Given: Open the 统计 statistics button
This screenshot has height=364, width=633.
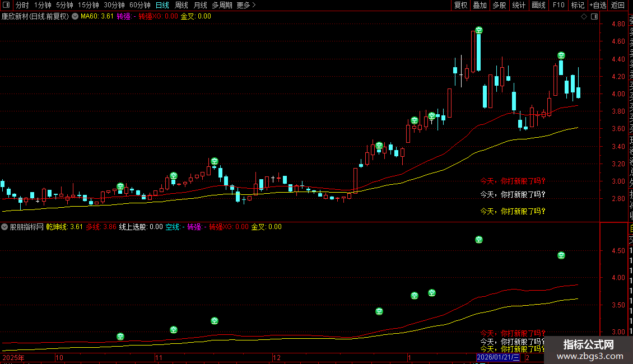Looking at the screenshot, I should pos(519,5).
